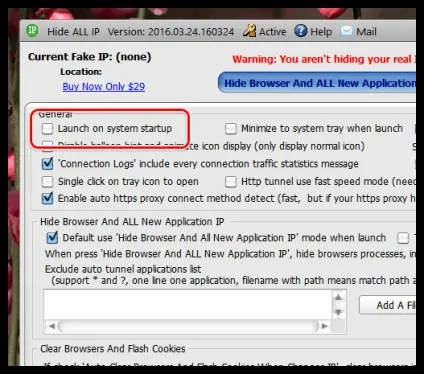The image size is (424, 374).
Task: Click the Clear Browsers And Flash Cookies heading
Action: (x=113, y=349)
